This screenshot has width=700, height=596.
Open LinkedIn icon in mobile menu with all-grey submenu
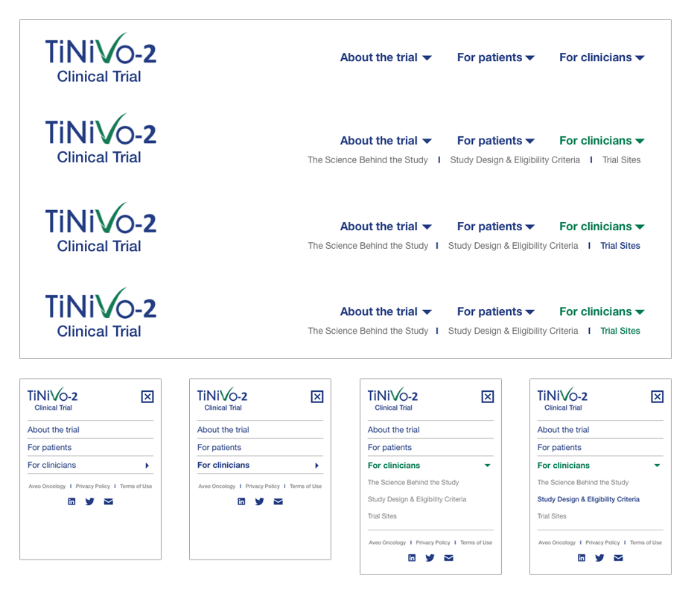pos(412,558)
